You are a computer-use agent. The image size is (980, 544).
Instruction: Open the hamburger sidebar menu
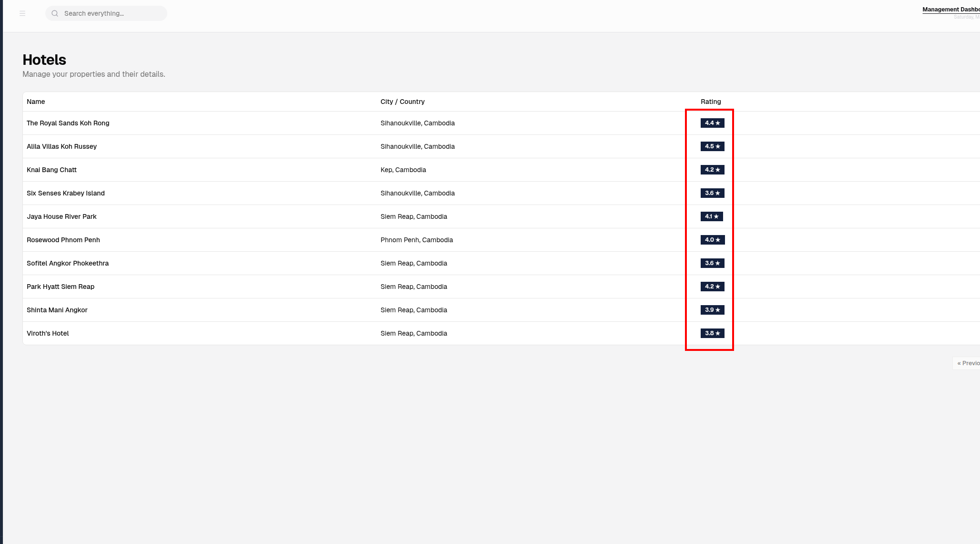pyautogui.click(x=22, y=13)
